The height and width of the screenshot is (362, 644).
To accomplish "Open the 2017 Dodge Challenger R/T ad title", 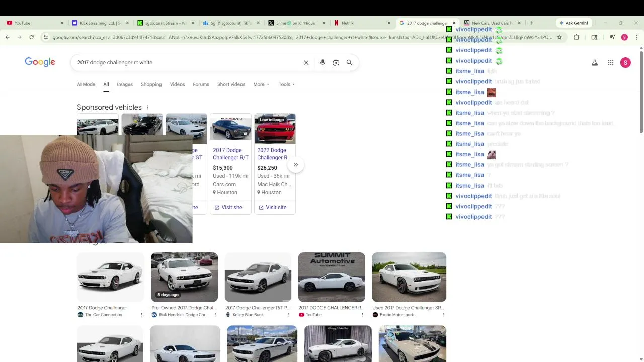I will point(230,154).
